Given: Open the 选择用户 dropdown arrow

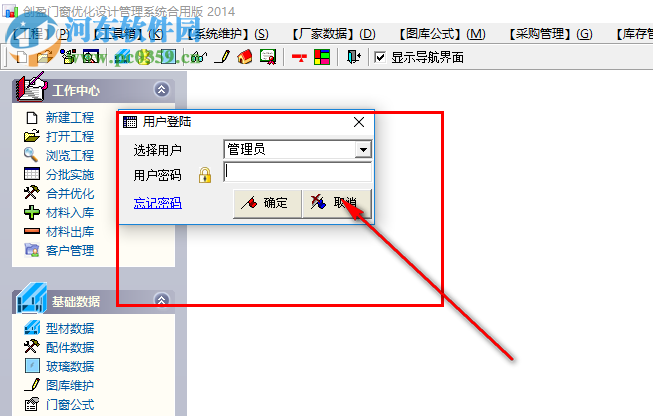Looking at the screenshot, I should [x=363, y=149].
